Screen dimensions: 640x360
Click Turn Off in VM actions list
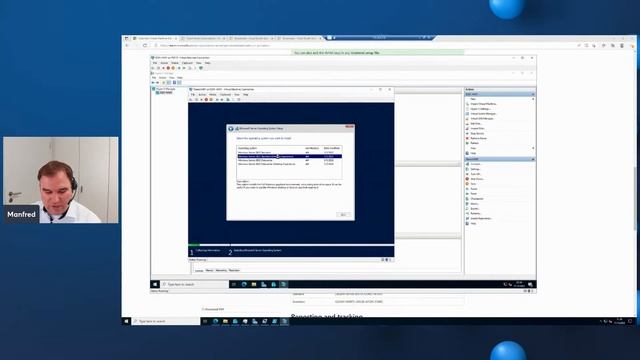point(476,174)
